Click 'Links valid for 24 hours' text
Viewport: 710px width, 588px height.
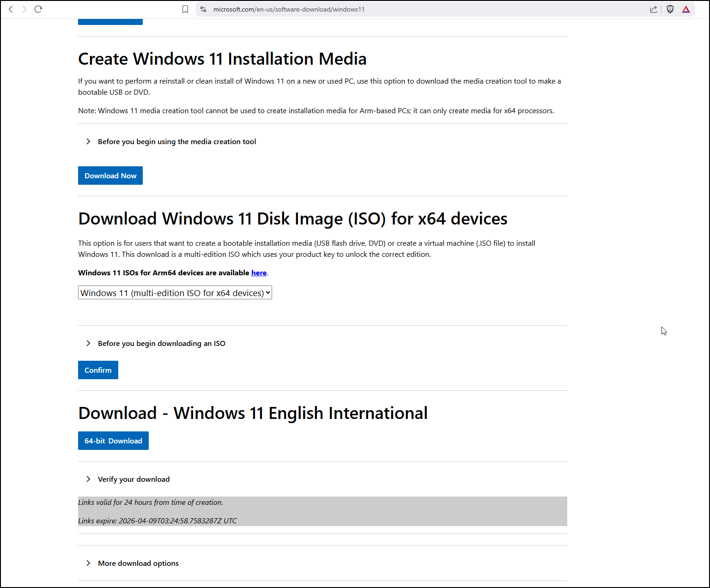151,503
